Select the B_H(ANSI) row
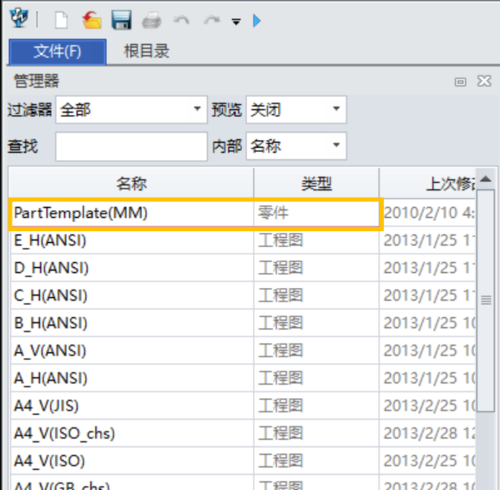Image resolution: width=500 pixels, height=490 pixels. pyautogui.click(x=242, y=323)
